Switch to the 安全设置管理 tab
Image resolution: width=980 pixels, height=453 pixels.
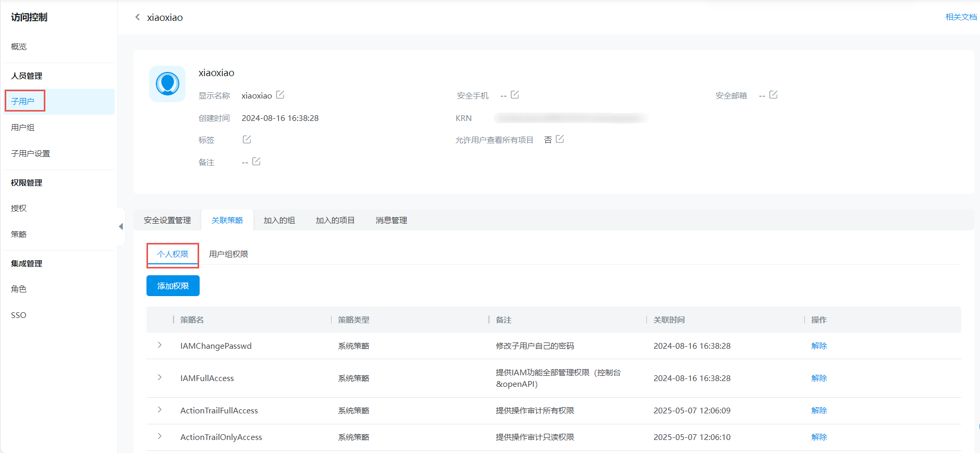tap(167, 221)
